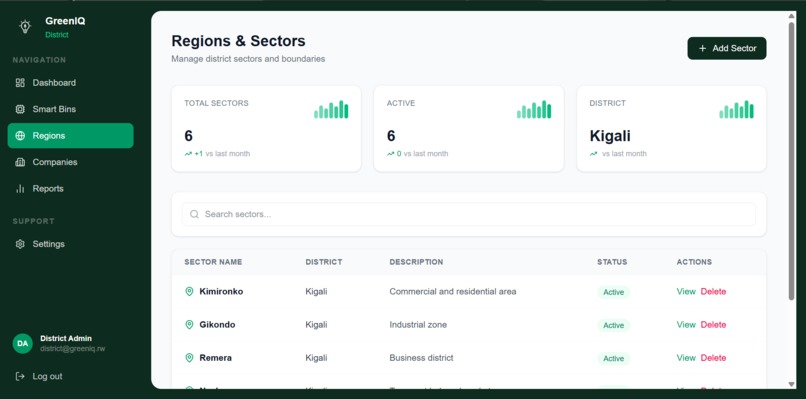View the Kimironko sector
The image size is (806, 399).
686,292
